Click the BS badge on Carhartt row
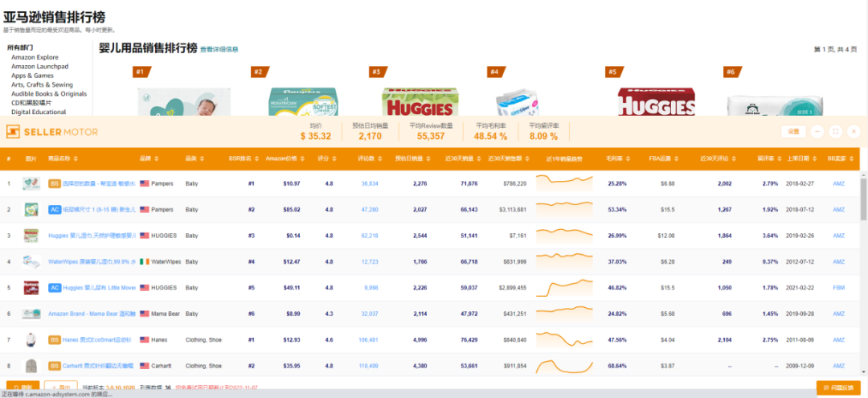868x398 pixels. click(x=55, y=366)
